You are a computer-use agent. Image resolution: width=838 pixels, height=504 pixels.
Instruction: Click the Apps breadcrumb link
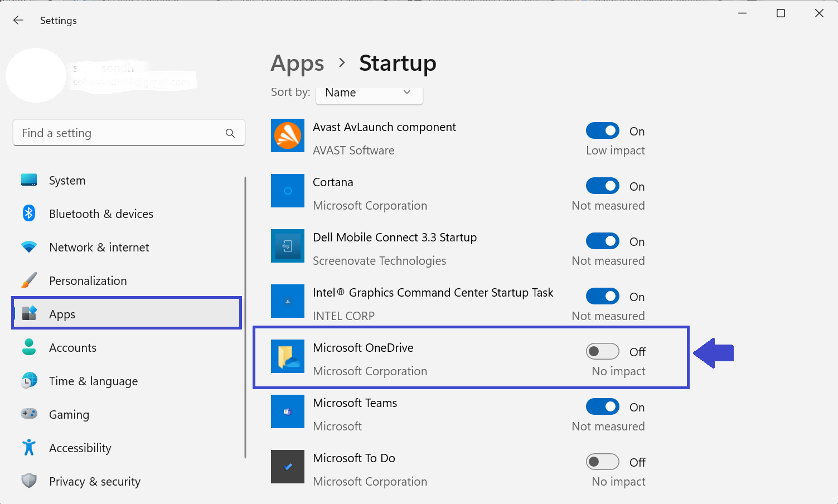tap(297, 64)
